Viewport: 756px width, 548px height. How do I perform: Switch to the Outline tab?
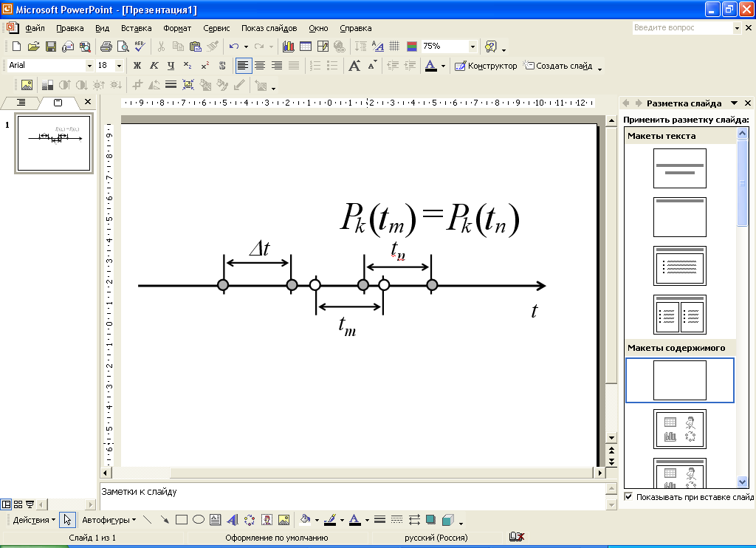coord(21,102)
